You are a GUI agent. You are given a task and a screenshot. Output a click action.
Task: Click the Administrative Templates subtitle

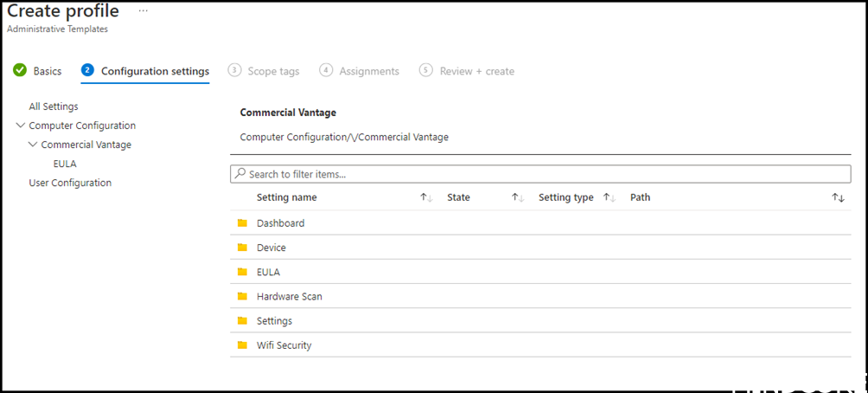pos(57,29)
